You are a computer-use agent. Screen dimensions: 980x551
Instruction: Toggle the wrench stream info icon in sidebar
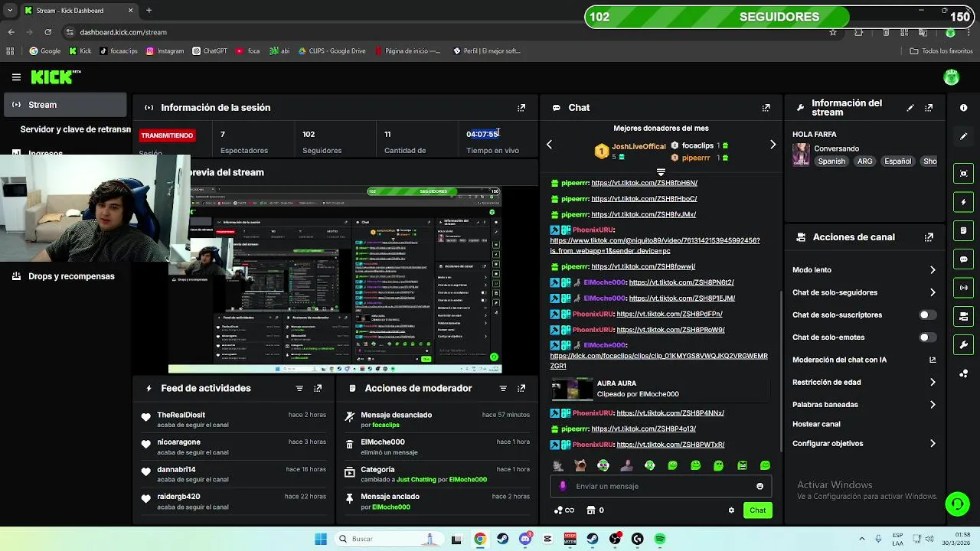pos(963,345)
